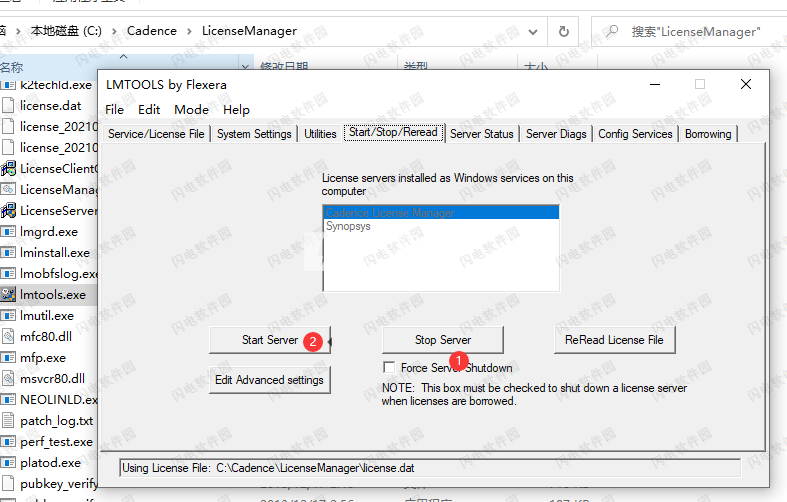
Task: Click the perf_test.exe file icon
Action: click(x=8, y=441)
